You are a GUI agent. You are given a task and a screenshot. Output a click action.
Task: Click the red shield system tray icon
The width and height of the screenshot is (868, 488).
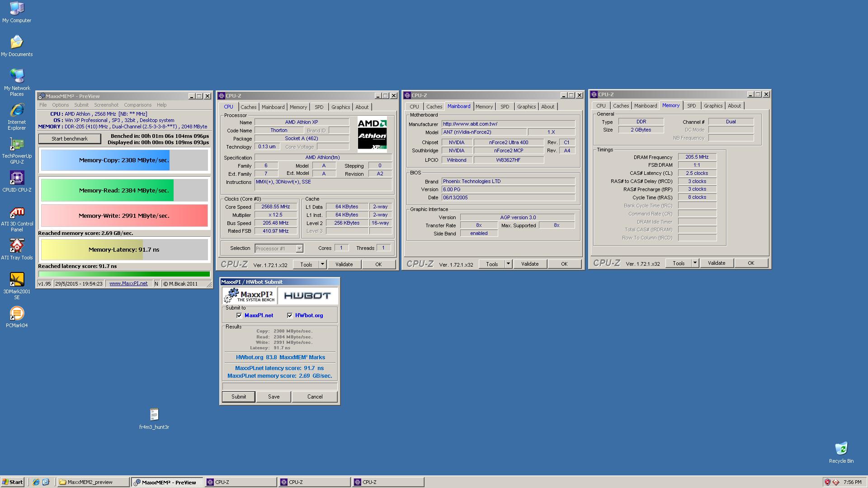827,482
